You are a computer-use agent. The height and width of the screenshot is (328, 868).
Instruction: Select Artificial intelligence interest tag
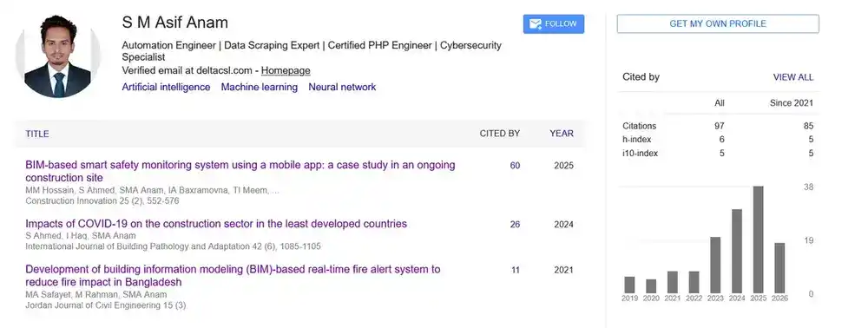(166, 87)
